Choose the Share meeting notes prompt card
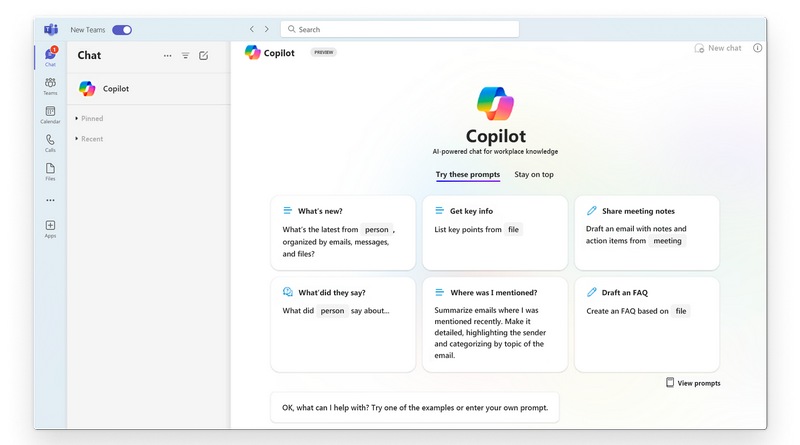Viewport: 800px width, 445px height. pos(647,232)
